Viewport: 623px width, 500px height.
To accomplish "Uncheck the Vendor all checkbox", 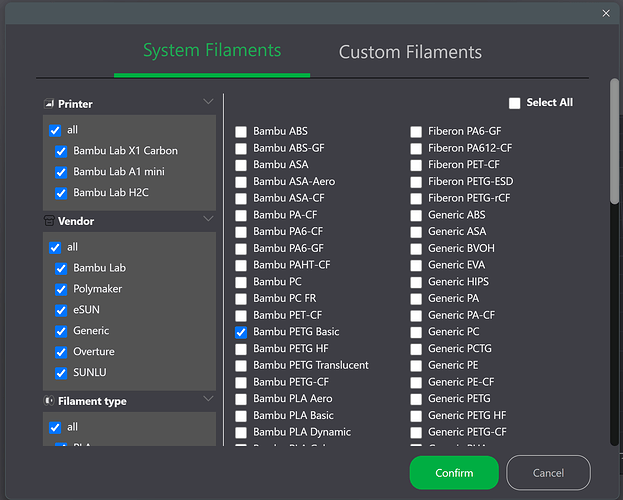I will click(55, 248).
